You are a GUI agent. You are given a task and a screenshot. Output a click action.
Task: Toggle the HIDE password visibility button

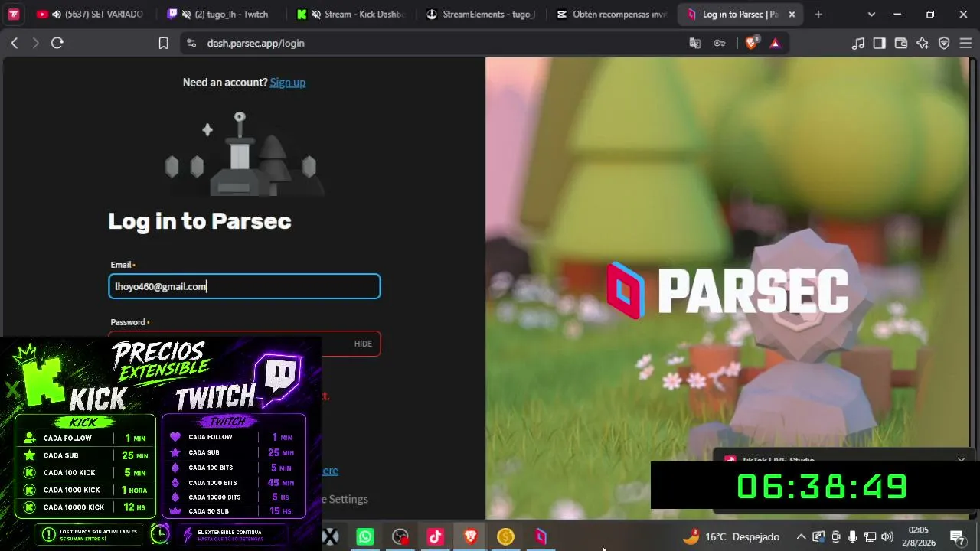pyautogui.click(x=363, y=344)
